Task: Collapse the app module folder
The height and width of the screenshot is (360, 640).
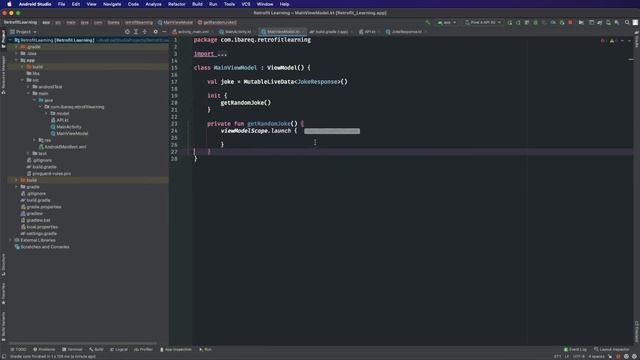Action: tap(17, 60)
